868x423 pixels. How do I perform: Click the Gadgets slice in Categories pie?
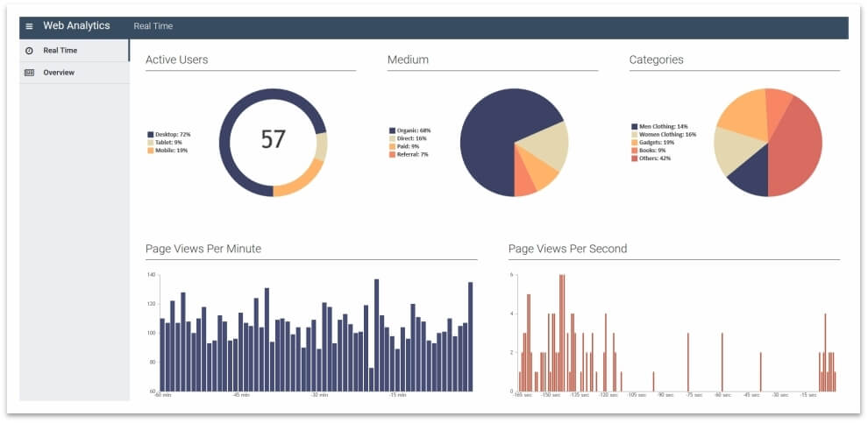[x=743, y=114]
